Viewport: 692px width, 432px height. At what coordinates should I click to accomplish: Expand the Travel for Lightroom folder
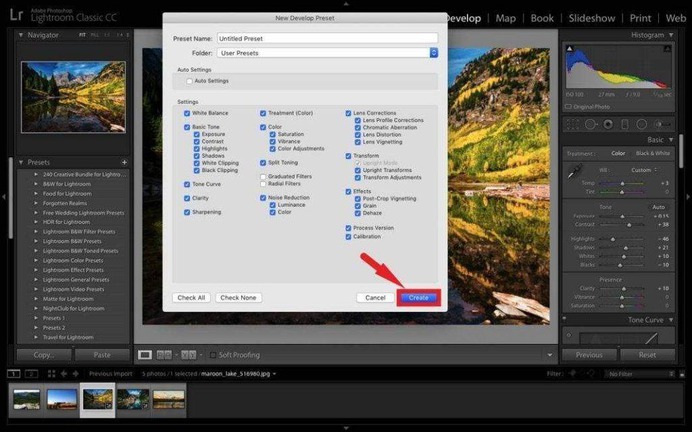click(36, 337)
